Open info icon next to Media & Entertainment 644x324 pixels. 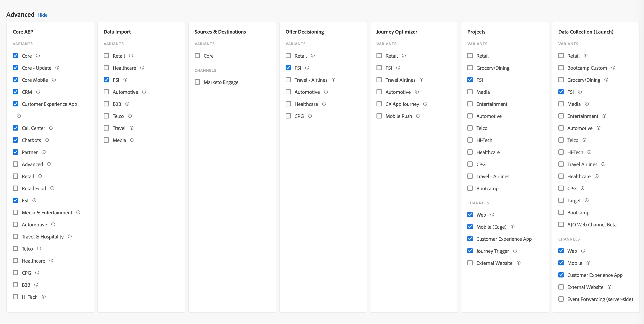pos(78,212)
